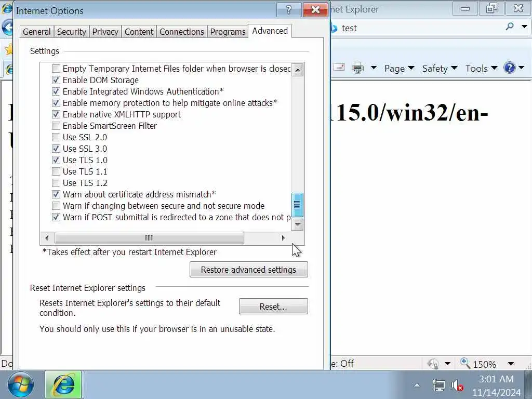The width and height of the screenshot is (532, 399).
Task: Check Use SSL 2.0
Action: 56,137
